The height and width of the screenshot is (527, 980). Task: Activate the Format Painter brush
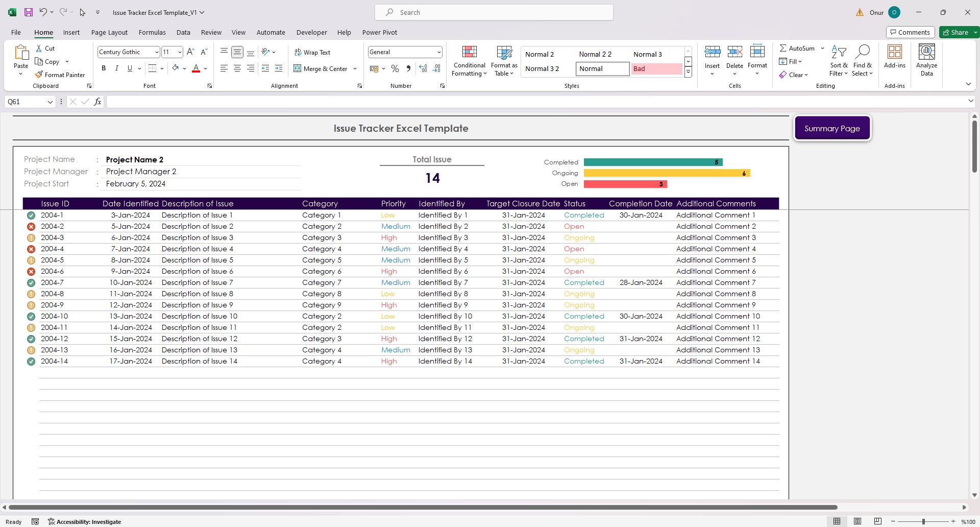60,75
